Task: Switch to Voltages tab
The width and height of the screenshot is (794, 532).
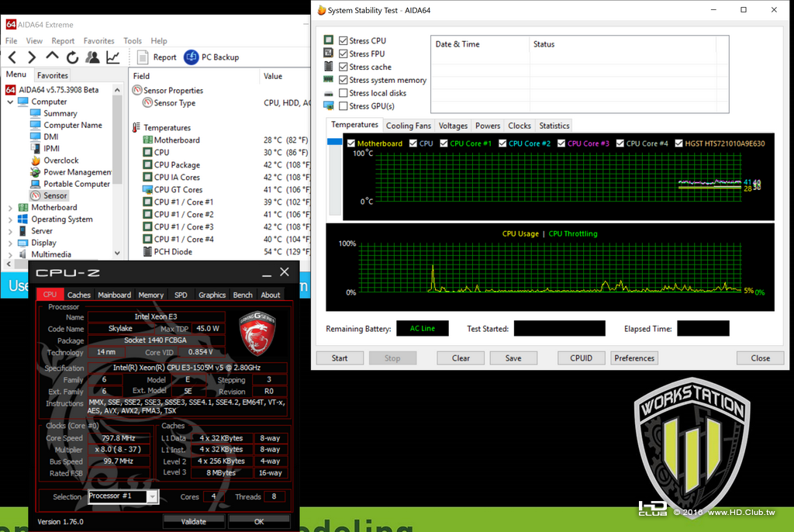Action: [x=453, y=126]
